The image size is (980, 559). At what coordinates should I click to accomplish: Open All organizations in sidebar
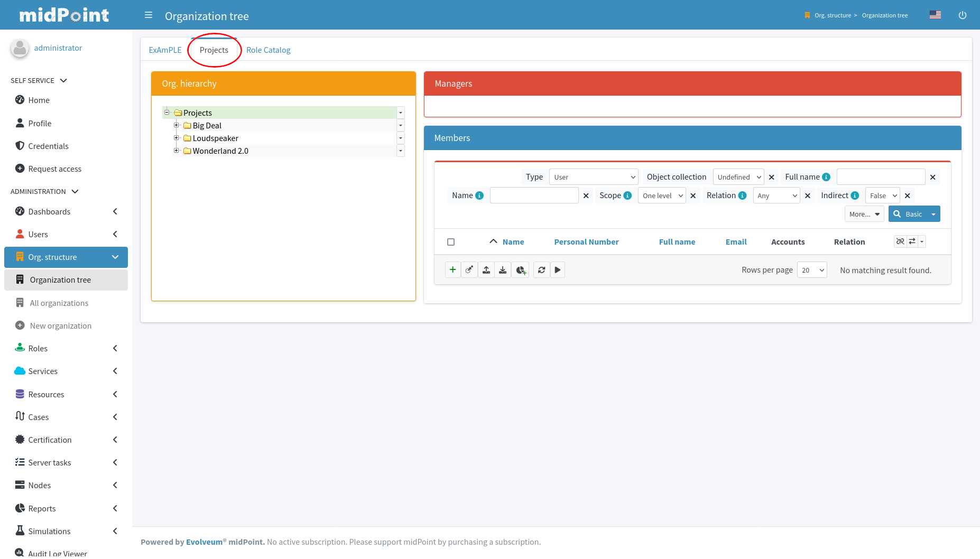pos(59,303)
